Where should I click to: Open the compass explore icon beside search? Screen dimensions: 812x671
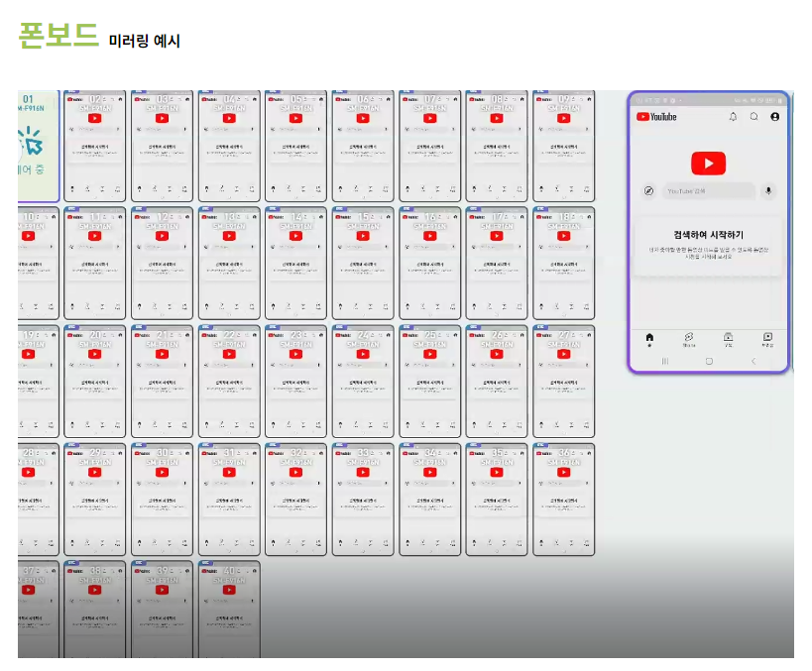(x=648, y=191)
